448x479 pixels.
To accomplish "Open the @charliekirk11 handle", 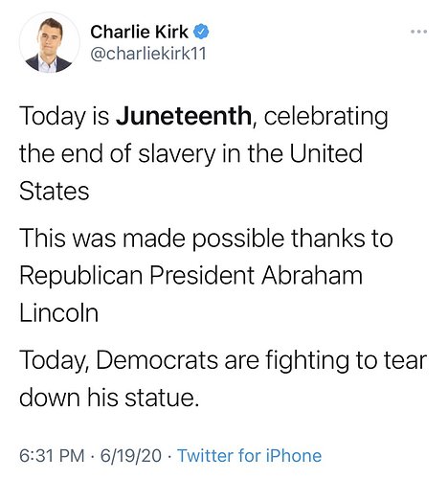I will coord(148,54).
